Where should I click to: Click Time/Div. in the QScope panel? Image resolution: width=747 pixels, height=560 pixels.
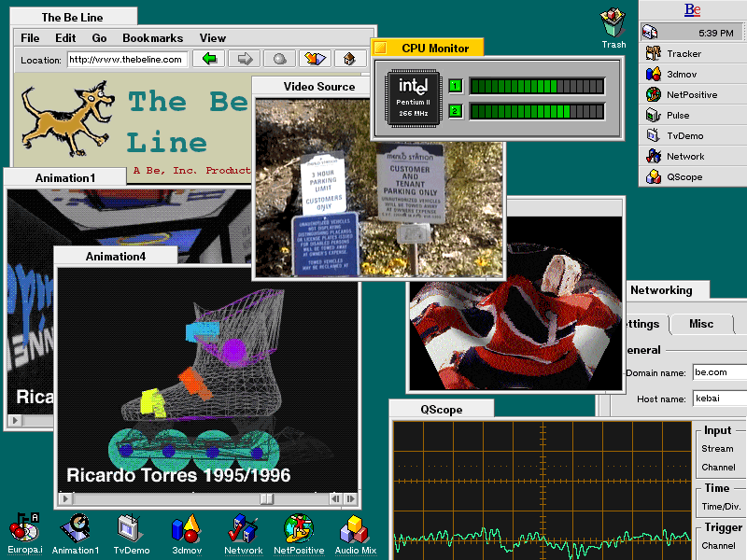pos(721,506)
